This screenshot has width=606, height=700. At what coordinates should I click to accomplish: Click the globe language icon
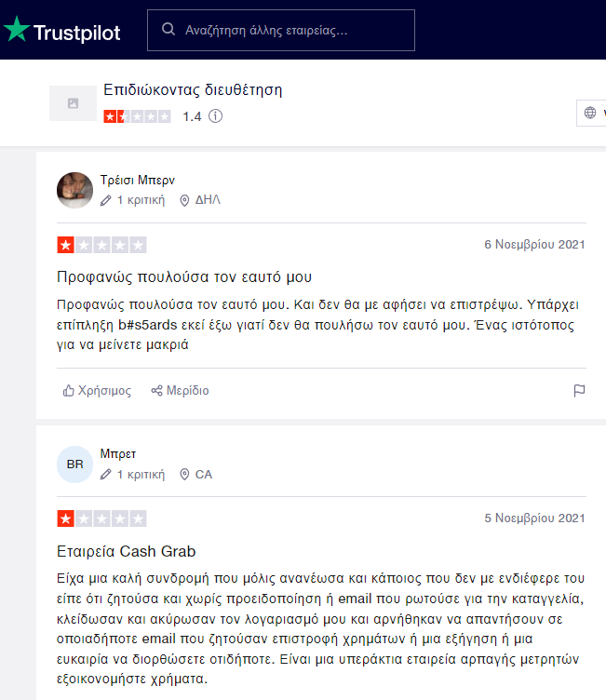590,113
